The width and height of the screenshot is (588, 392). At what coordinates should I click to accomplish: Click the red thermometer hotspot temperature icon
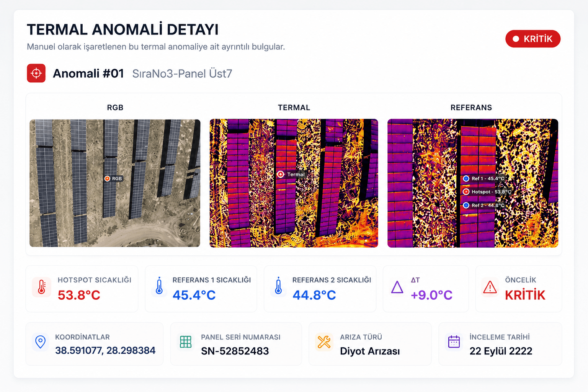pos(42,287)
